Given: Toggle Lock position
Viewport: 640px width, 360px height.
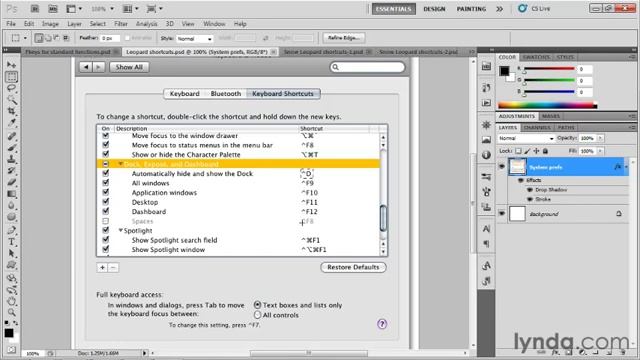Looking at the screenshot, I should (536, 151).
